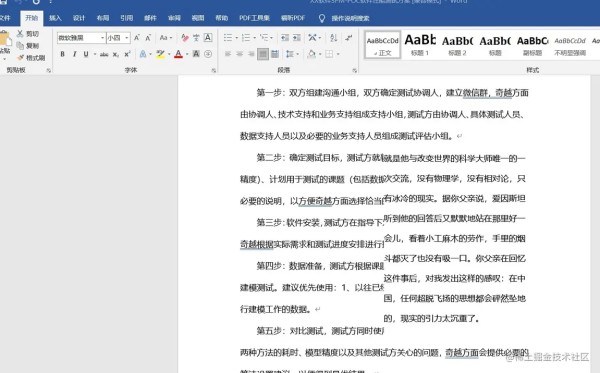Image resolution: width=600 pixels, height=373 pixels.
Task: Switch to the 视图 (View) tab
Action: pos(197,18)
